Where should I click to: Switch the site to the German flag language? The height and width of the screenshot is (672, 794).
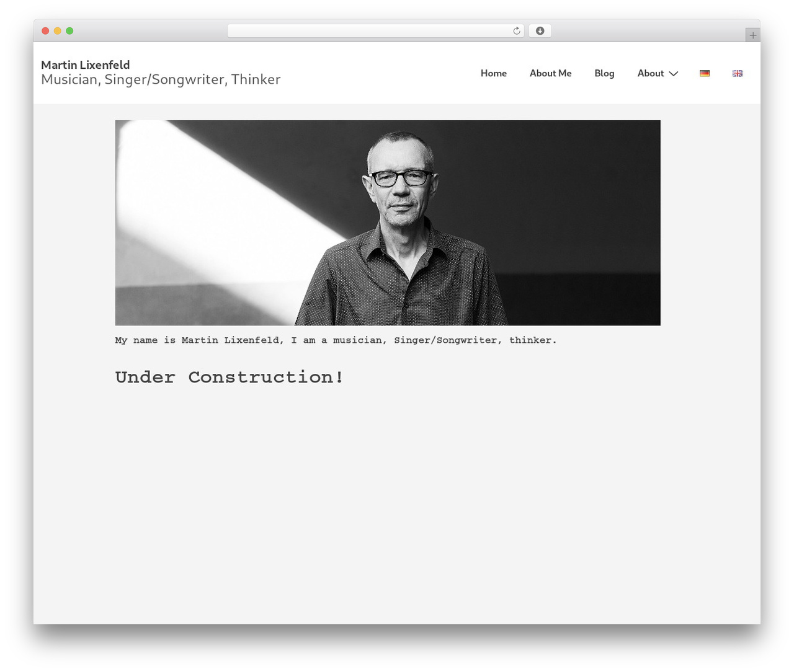pyautogui.click(x=704, y=73)
